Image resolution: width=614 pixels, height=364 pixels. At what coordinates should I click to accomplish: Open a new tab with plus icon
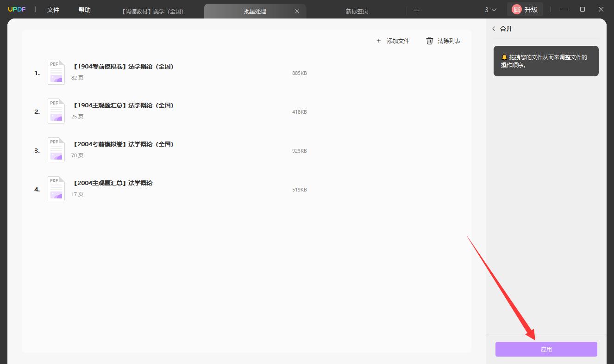[x=417, y=11]
